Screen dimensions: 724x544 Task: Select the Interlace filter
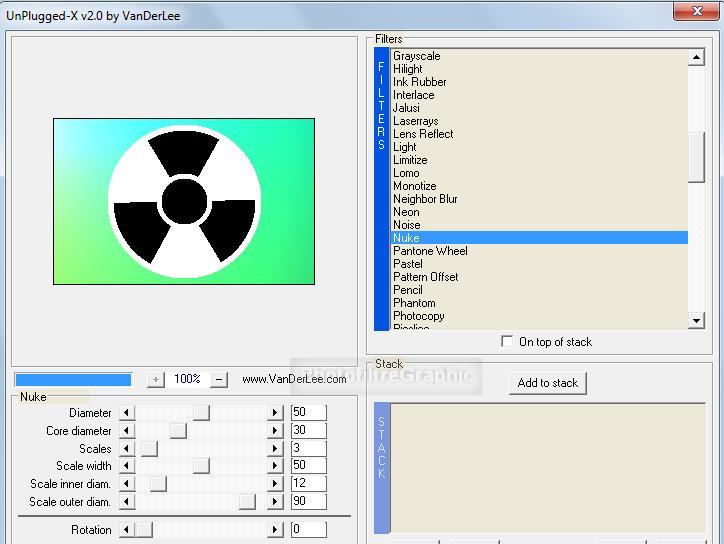click(x=539, y=95)
